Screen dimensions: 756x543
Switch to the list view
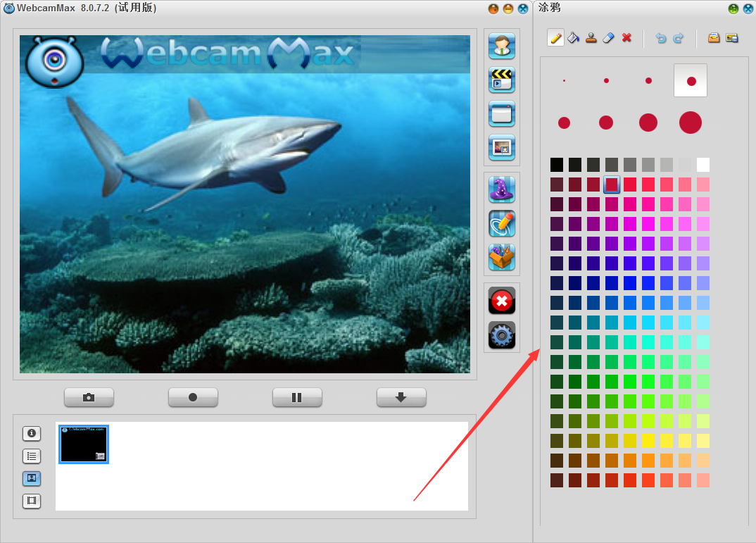click(32, 456)
